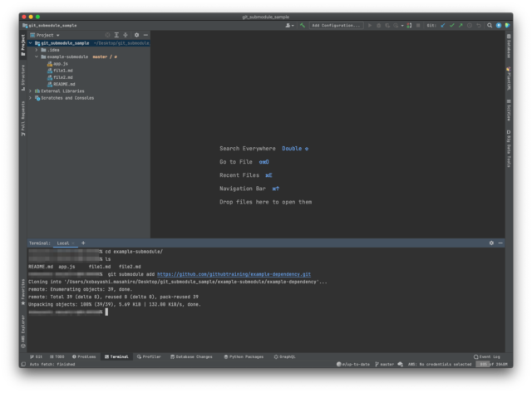The width and height of the screenshot is (532, 393).
Task: Click the colorful JetBrains Toolbox icon
Action: [507, 26]
